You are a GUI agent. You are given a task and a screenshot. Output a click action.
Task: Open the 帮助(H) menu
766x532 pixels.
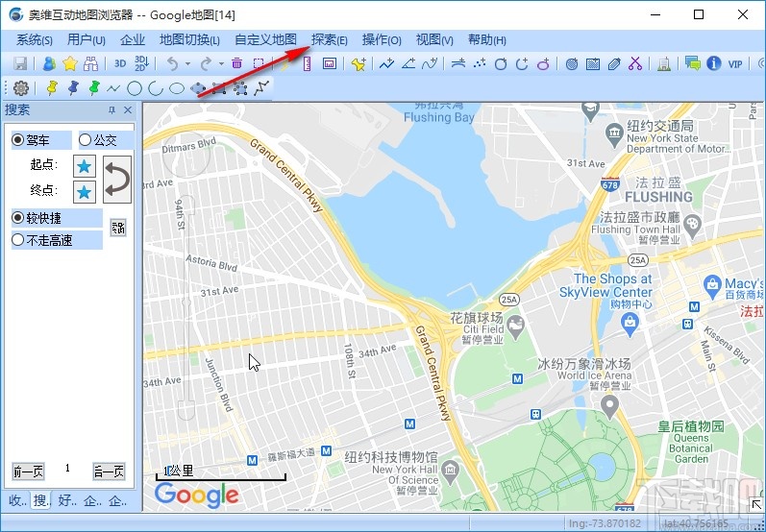[487, 40]
